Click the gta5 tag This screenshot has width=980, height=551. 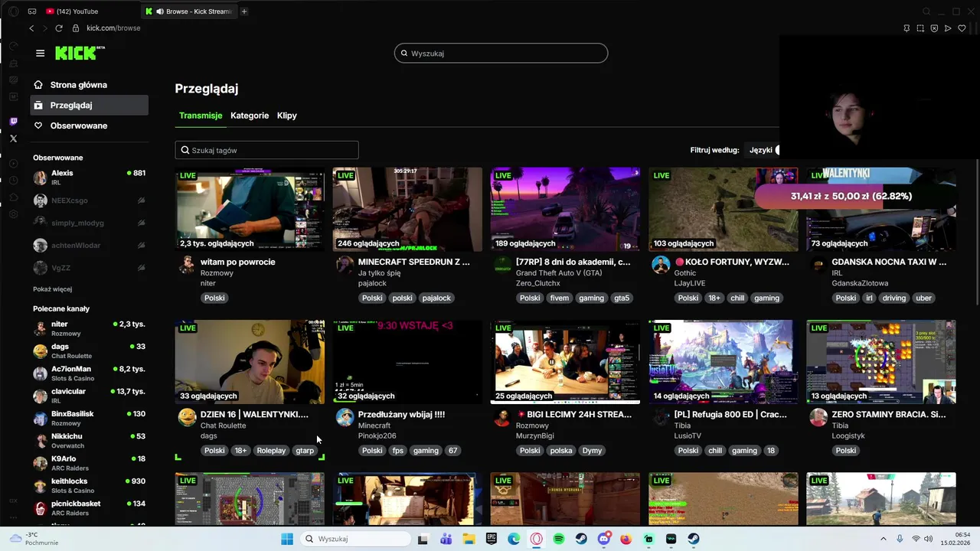(x=621, y=298)
